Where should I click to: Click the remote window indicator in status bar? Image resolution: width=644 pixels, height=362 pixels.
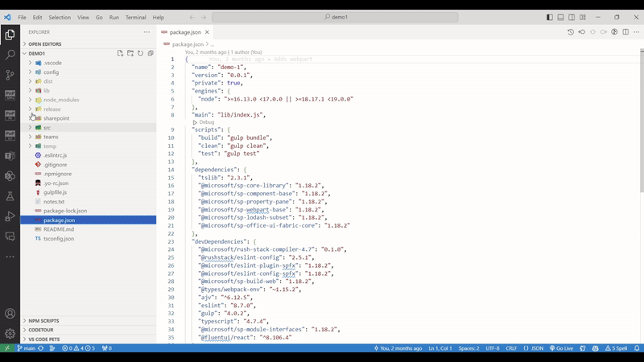tap(7, 348)
